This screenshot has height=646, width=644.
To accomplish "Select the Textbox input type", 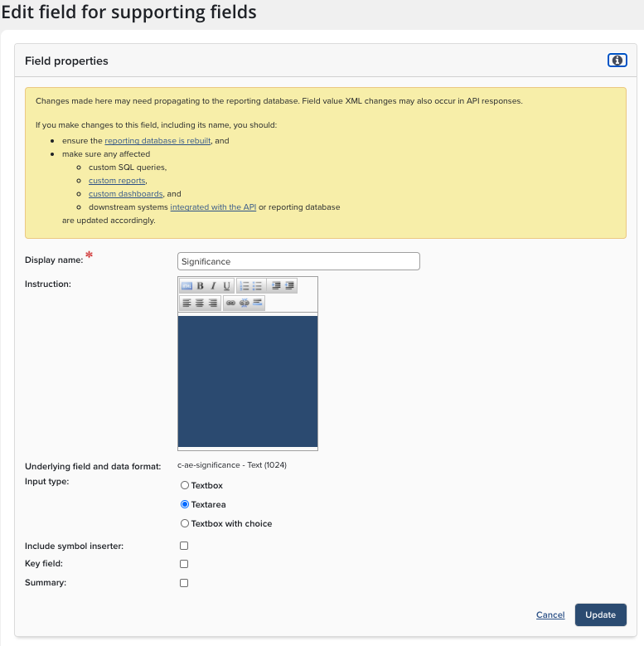I will tap(184, 485).
